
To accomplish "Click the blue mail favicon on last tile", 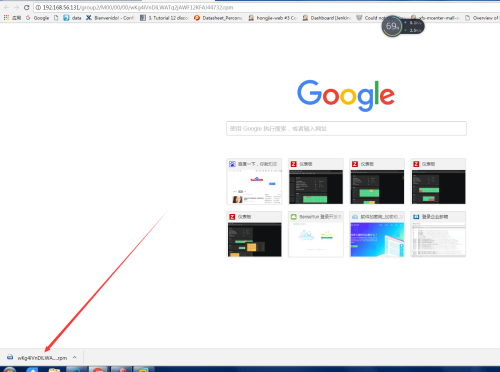I will tap(416, 217).
